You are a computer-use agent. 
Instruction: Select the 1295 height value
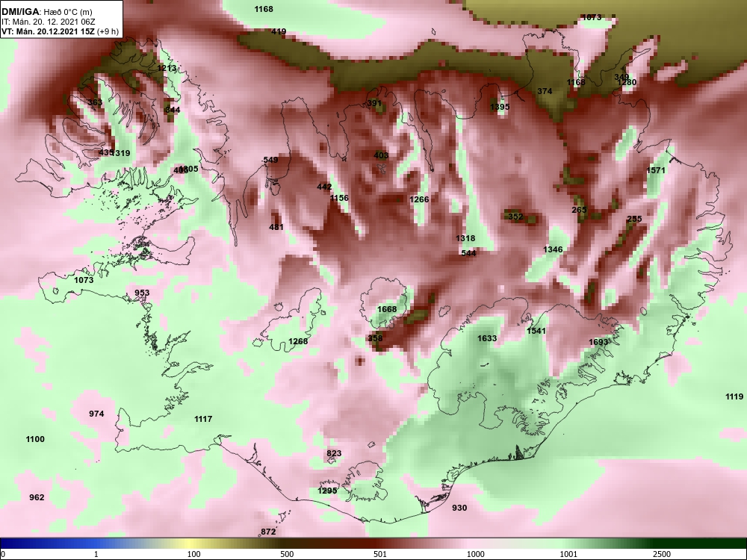click(327, 491)
